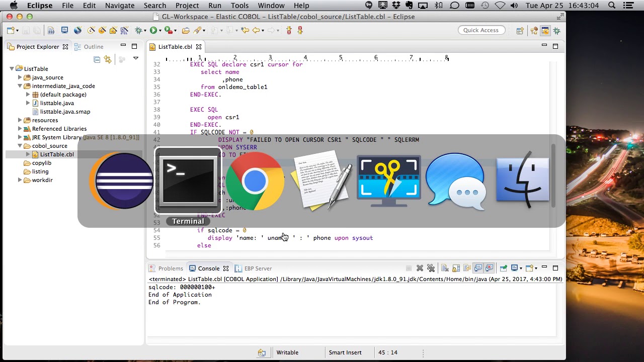Open the Search menu
The height and width of the screenshot is (362, 644).
(x=155, y=6)
